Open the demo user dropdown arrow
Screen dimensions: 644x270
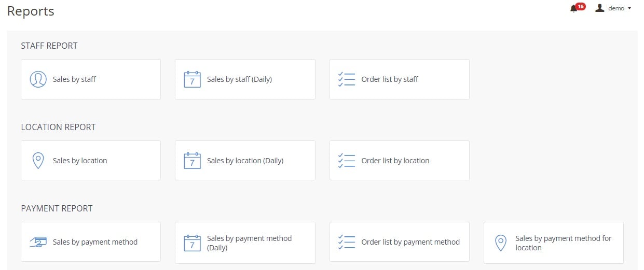pos(629,9)
